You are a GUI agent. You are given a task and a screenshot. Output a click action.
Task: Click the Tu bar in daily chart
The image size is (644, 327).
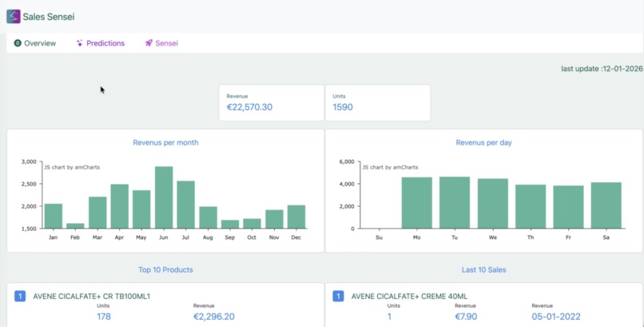[x=455, y=202]
